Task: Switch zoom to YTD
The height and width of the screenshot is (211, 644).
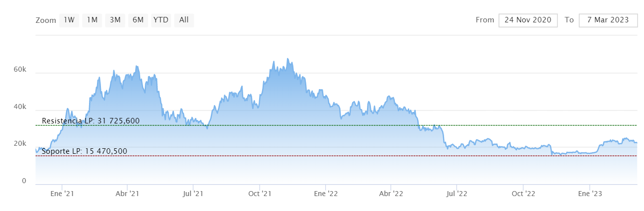Action: click(161, 20)
